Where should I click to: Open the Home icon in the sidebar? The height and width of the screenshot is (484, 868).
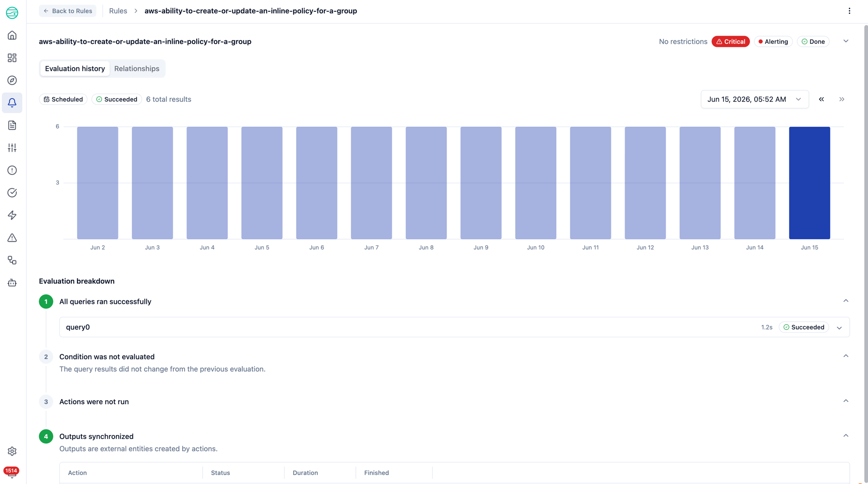12,35
